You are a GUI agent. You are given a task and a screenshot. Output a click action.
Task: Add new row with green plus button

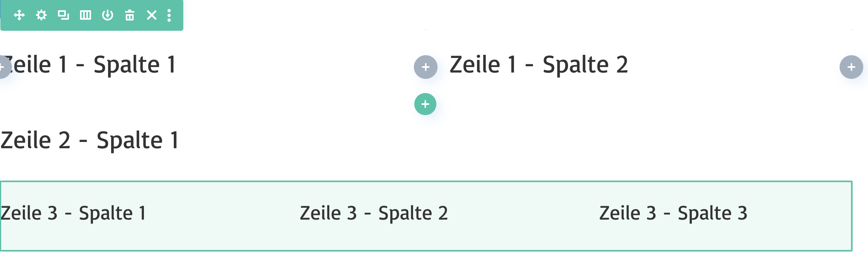point(425,104)
